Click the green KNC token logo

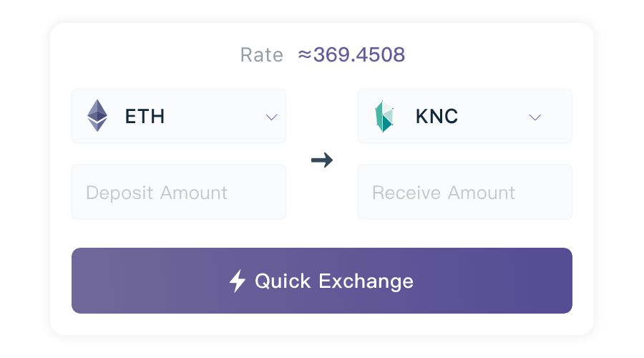[x=384, y=117]
